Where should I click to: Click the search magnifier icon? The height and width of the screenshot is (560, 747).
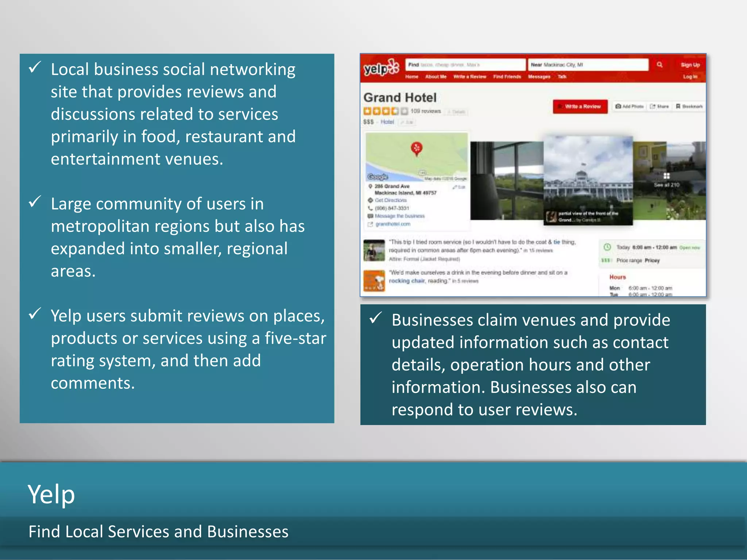(659, 65)
